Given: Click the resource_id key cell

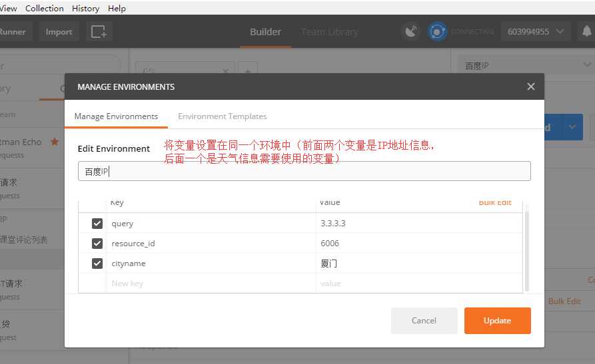Looking at the screenshot, I should pos(211,243).
